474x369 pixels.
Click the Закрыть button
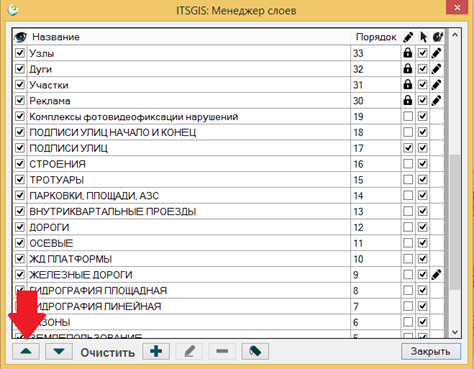(x=431, y=351)
